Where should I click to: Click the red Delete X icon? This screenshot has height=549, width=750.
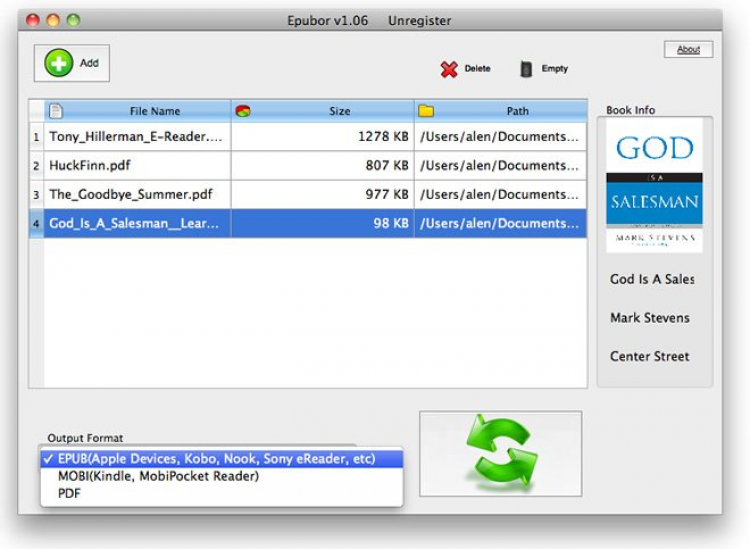point(449,69)
